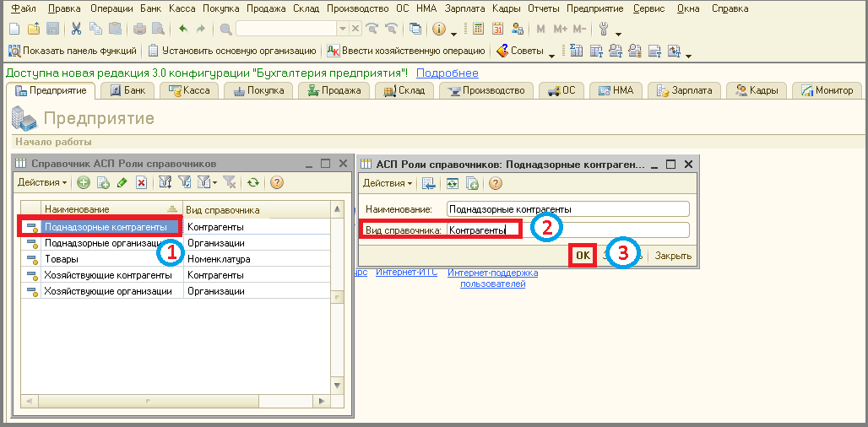Viewport: 868px width, 427px height.
Task: Click the New document icon in main toolbar
Action: 15,29
